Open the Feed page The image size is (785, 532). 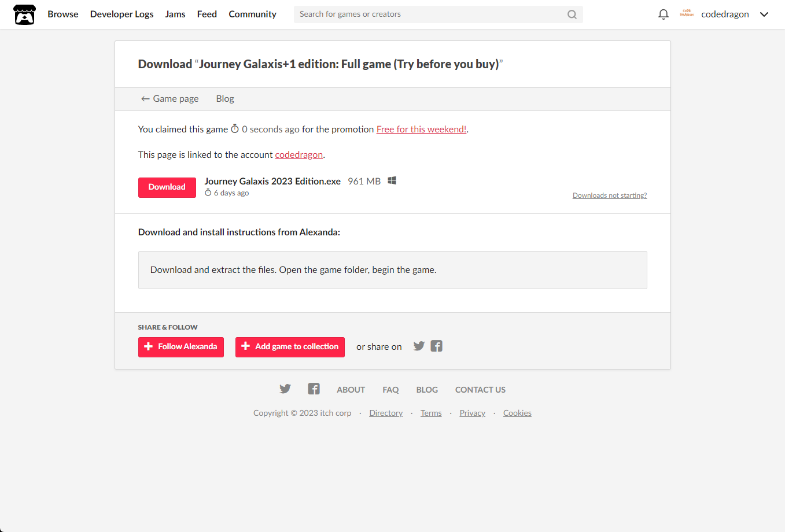tap(207, 14)
